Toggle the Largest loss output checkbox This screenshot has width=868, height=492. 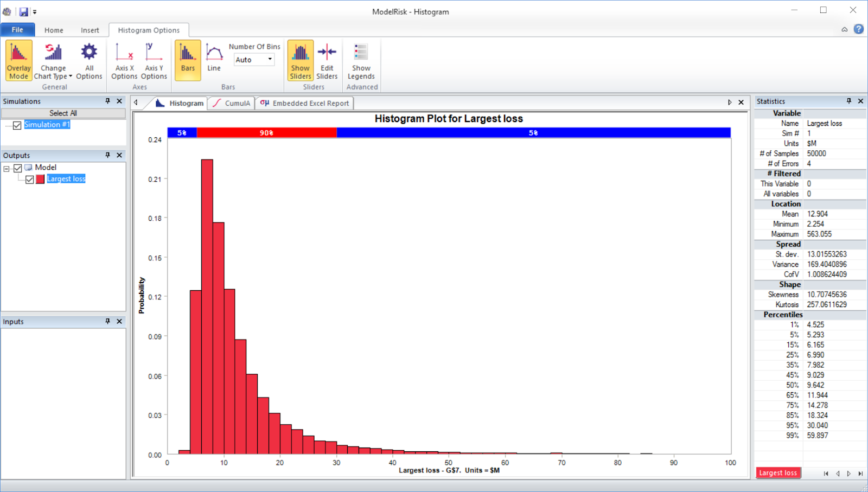tap(29, 179)
